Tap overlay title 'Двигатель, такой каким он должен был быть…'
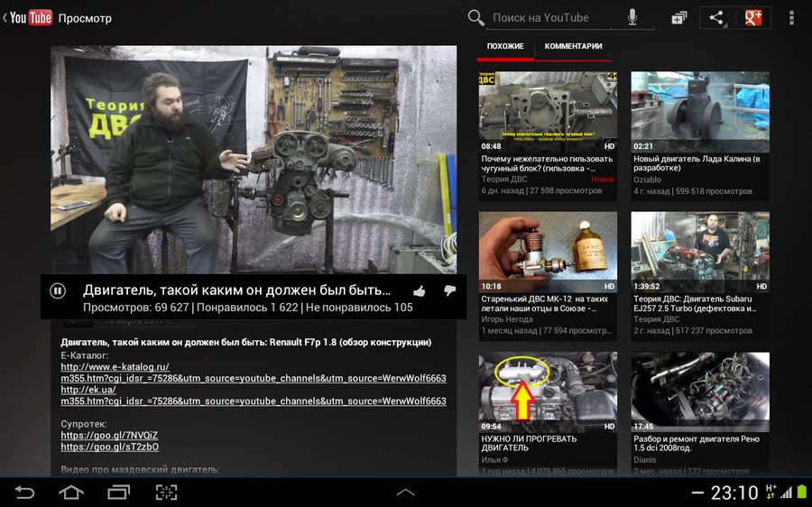Viewport: 812px width, 507px height. pyautogui.click(x=236, y=290)
